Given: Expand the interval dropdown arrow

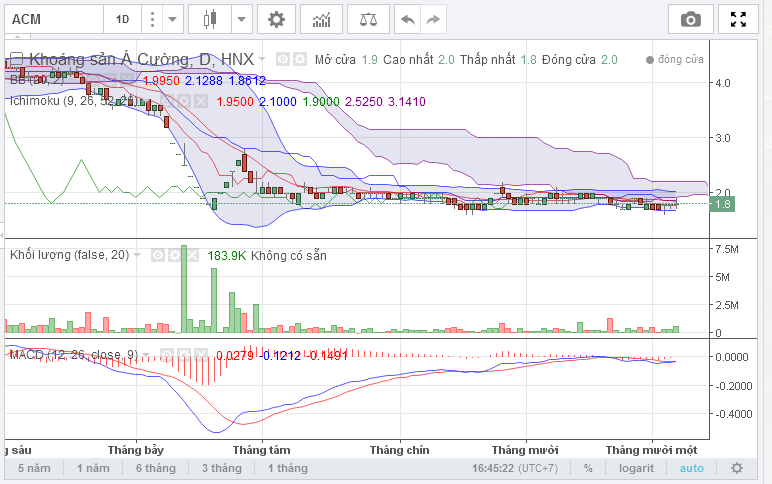Looking at the screenshot, I should click(x=172, y=20).
